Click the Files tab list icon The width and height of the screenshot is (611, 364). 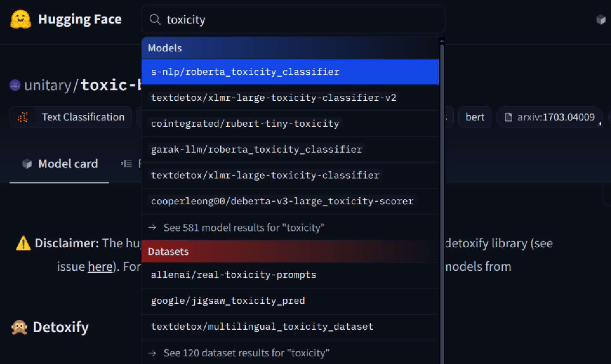pos(127,164)
